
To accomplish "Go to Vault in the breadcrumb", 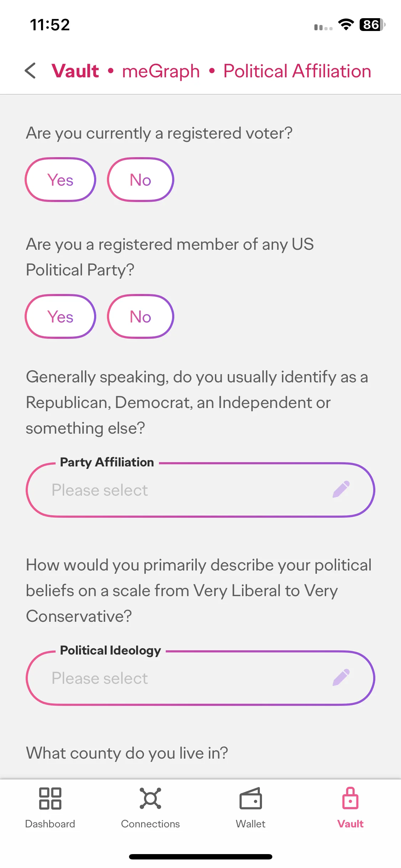I will point(75,71).
